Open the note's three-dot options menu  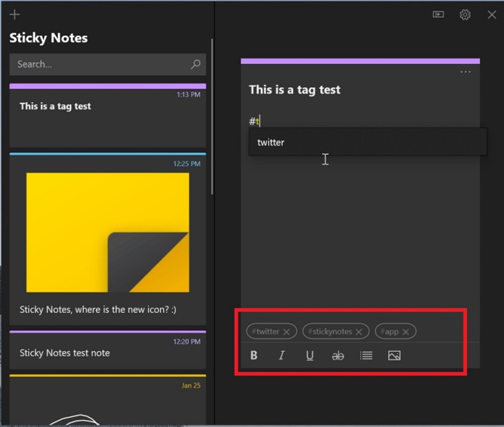(x=466, y=72)
